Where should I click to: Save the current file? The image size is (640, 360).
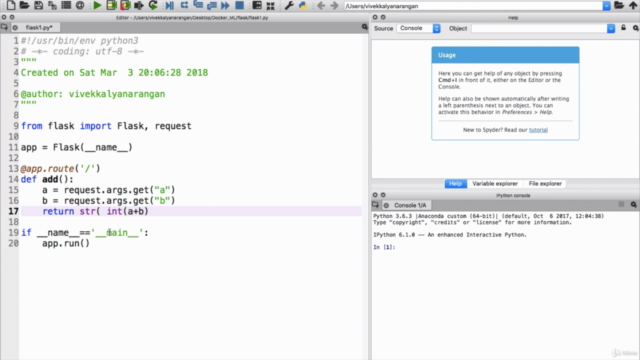point(38,5)
